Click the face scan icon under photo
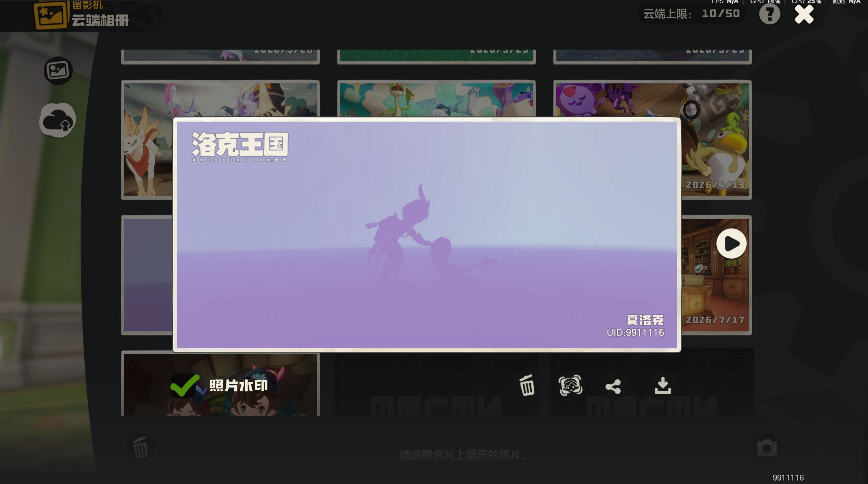This screenshot has height=484, width=868. click(570, 385)
